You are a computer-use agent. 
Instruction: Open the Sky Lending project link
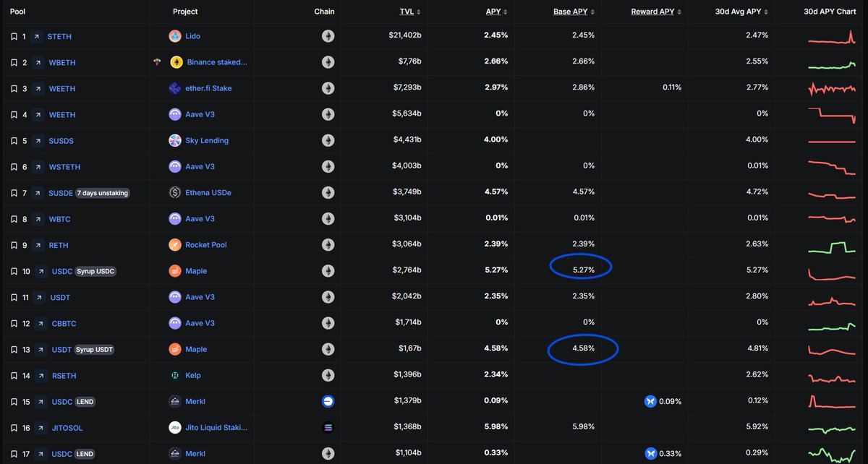click(x=207, y=140)
